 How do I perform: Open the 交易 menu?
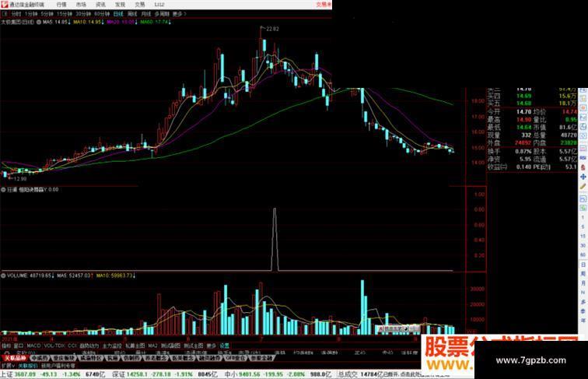pyautogui.click(x=140, y=5)
